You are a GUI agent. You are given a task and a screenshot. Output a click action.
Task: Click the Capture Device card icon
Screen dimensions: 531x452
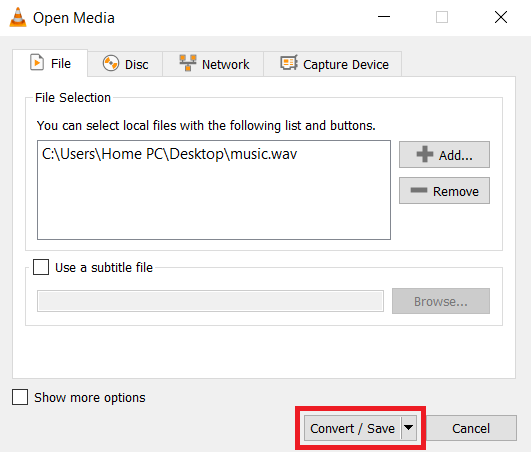click(x=289, y=63)
